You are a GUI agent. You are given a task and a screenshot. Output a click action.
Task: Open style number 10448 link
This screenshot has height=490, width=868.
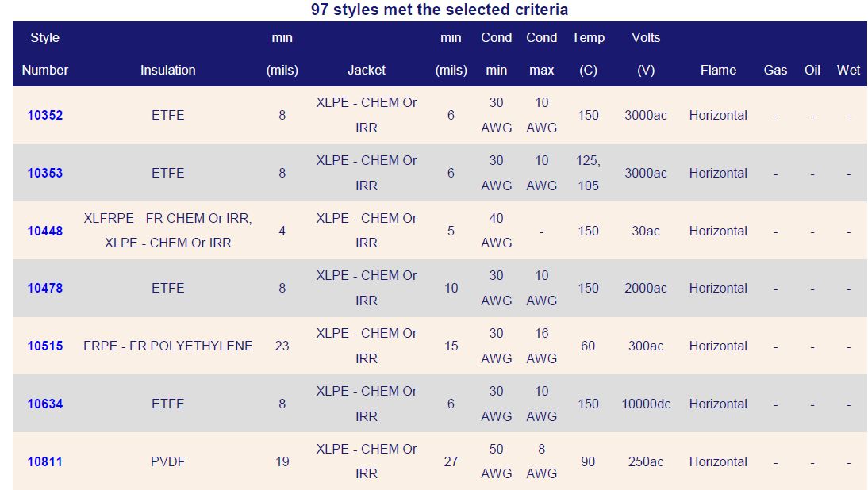[x=45, y=231]
